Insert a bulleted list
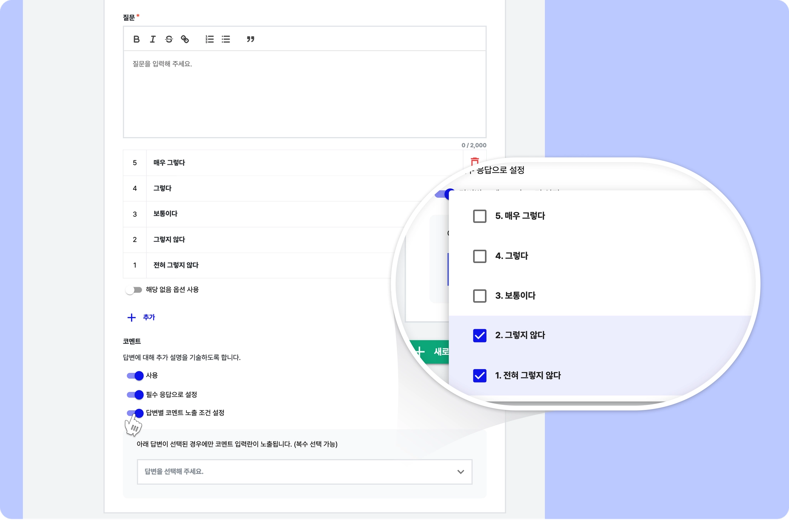 coord(226,39)
